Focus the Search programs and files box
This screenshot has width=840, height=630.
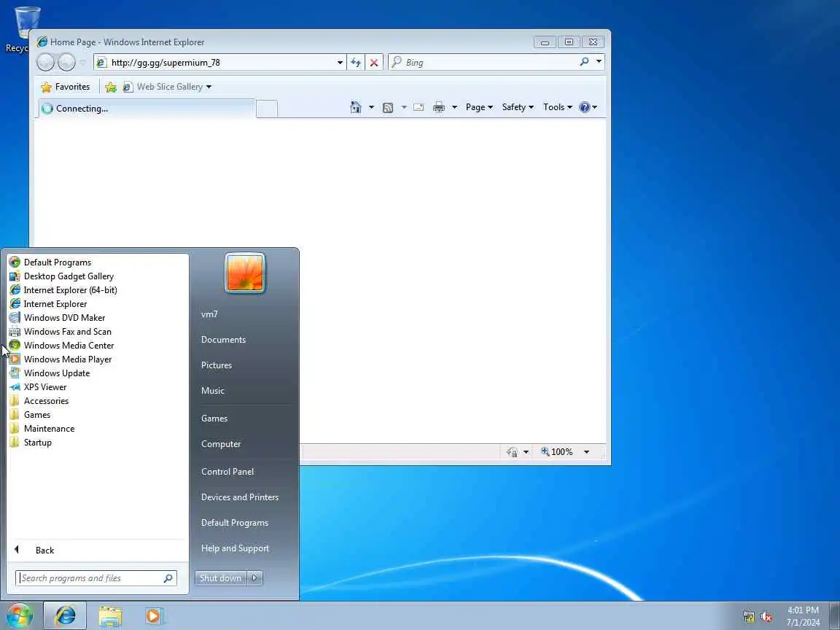click(96, 578)
